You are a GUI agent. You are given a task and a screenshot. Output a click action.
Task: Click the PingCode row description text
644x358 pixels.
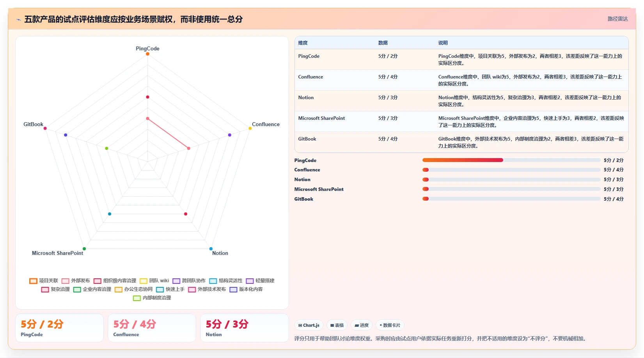(530, 60)
